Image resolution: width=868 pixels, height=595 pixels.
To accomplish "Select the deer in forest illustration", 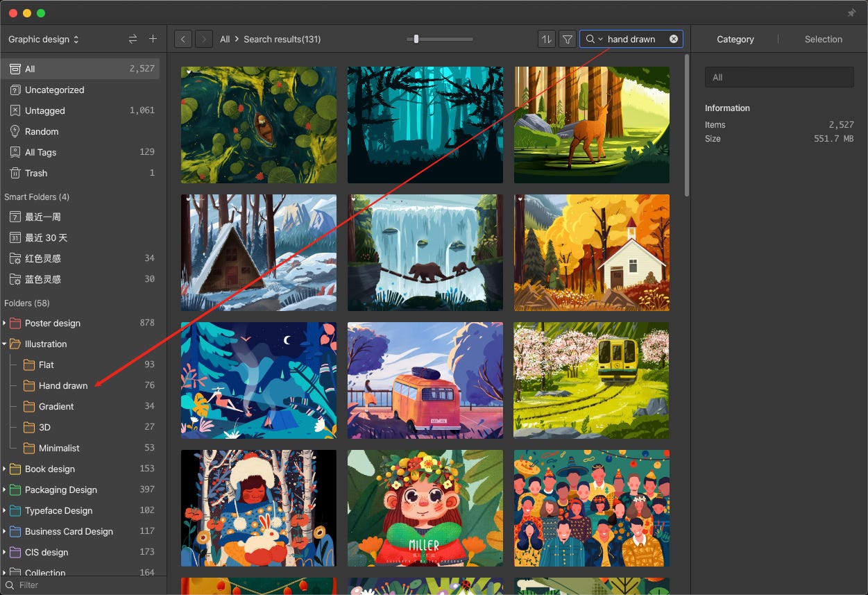I will coord(592,125).
